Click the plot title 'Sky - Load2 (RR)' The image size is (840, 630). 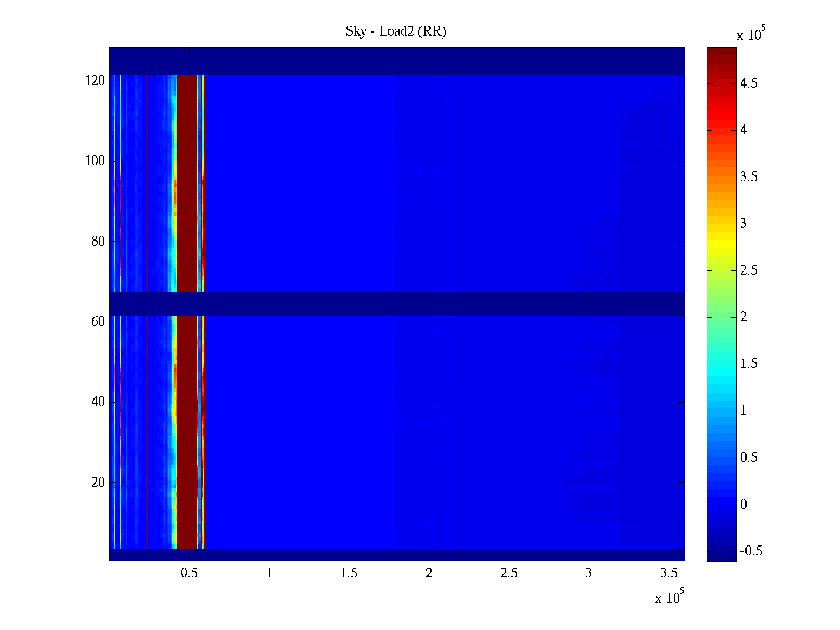click(x=395, y=31)
